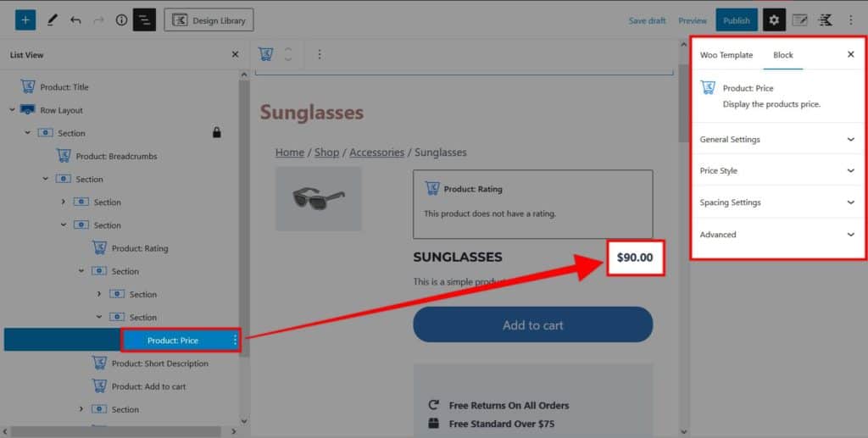Open the three-dot Options menu in top bar

[x=851, y=20]
